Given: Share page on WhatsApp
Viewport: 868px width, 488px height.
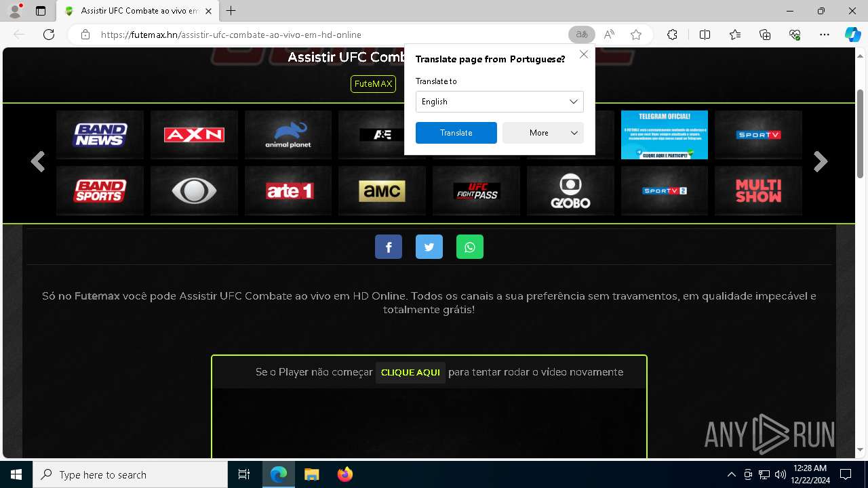Looking at the screenshot, I should [x=470, y=247].
